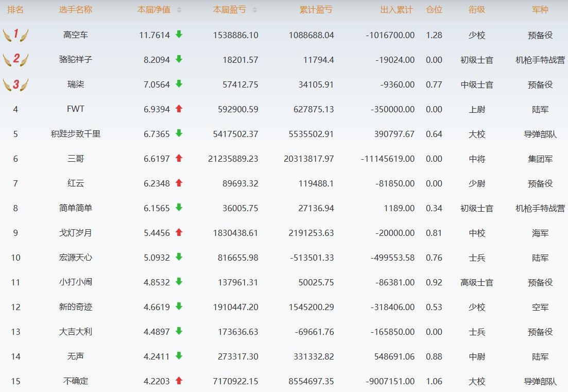This screenshot has width=568, height=392.
Task: Sort by 本届净值 using its sort arrows
Action: pos(179,10)
